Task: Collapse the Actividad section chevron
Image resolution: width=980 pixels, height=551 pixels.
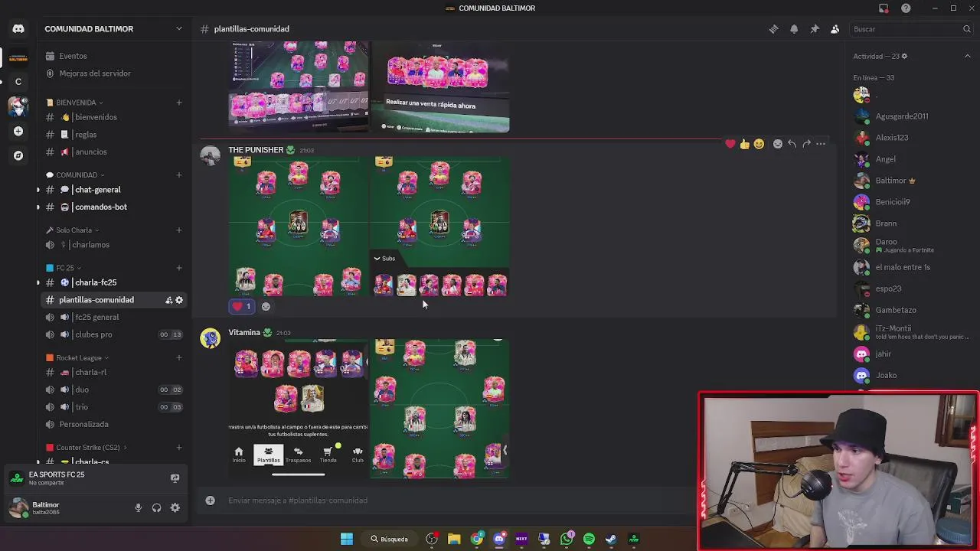Action: [x=967, y=56]
